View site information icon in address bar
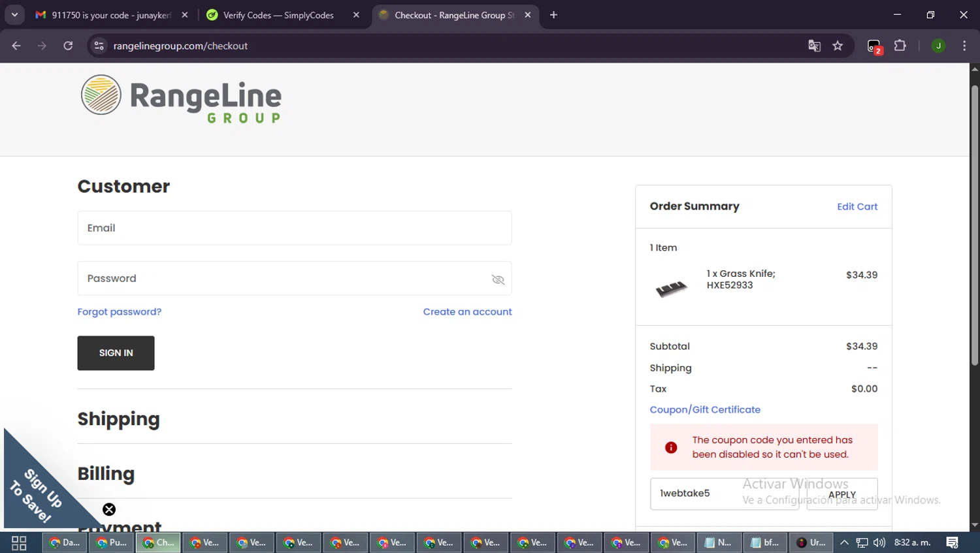 [x=99, y=46]
